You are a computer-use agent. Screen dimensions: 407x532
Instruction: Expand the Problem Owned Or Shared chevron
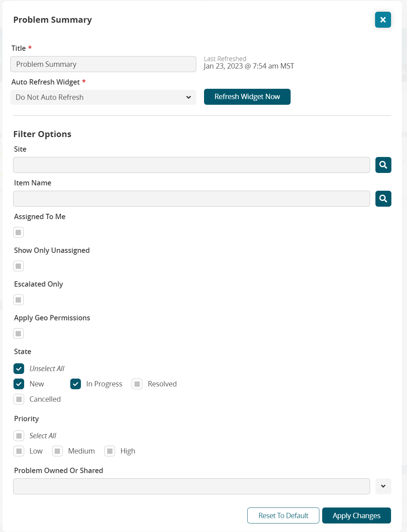tap(383, 487)
